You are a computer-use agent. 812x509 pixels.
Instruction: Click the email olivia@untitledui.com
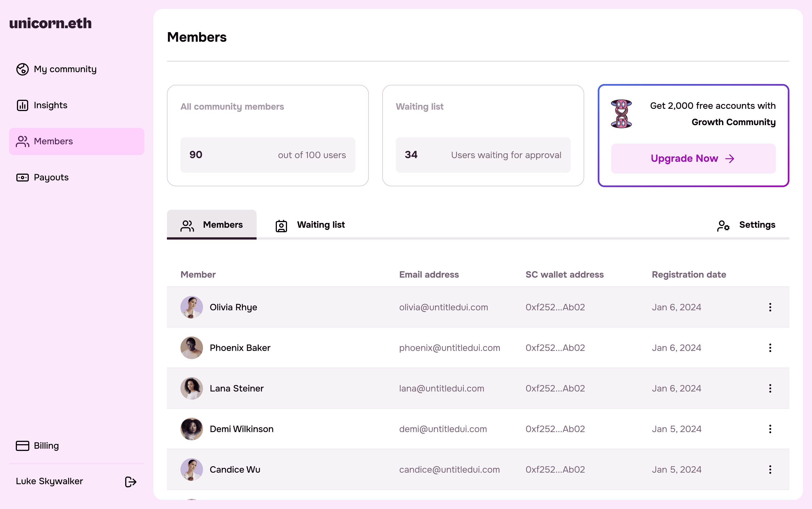(x=443, y=307)
